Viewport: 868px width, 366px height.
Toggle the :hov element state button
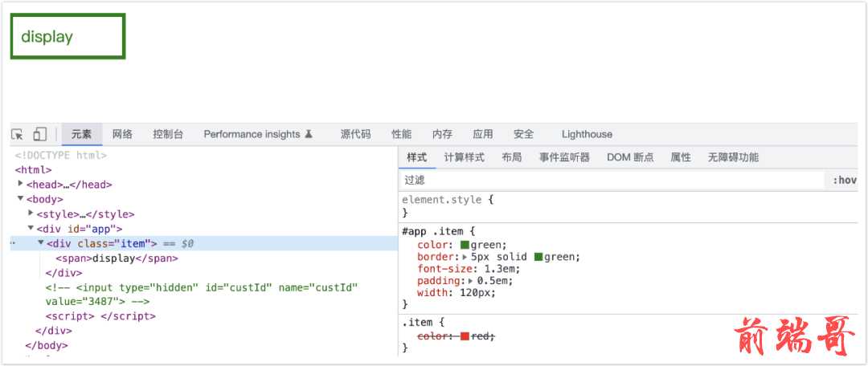point(844,181)
